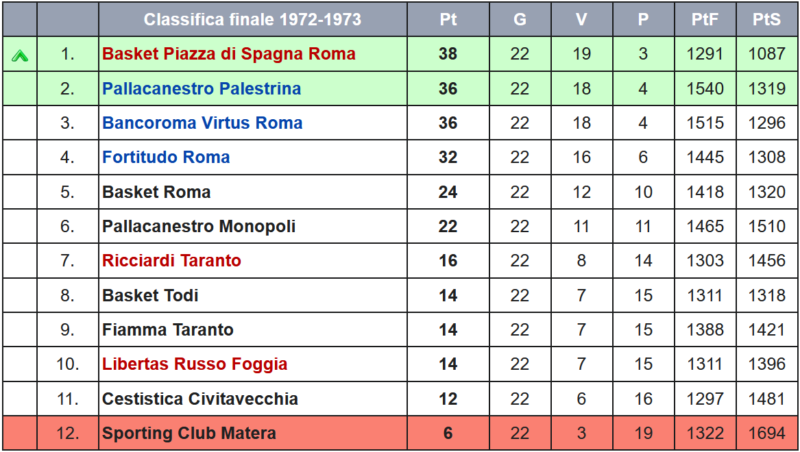This screenshot has height=452, width=800.
Task: Open the Fortitudo Roma link
Action: (166, 157)
